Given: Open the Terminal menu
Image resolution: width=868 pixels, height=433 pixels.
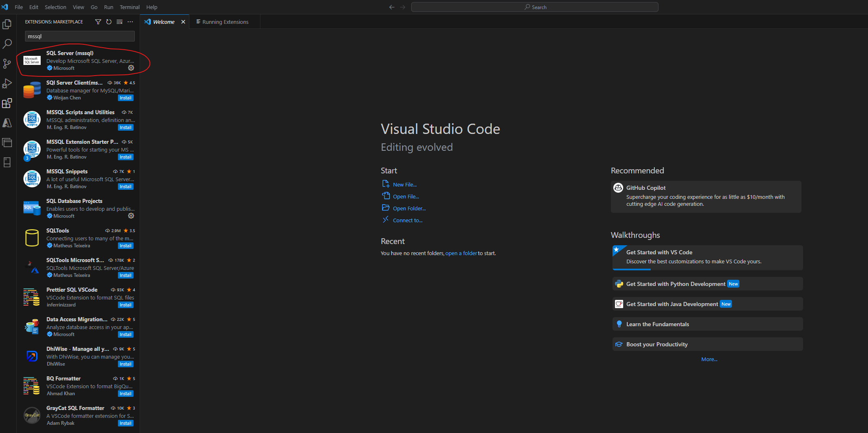Looking at the screenshot, I should pyautogui.click(x=130, y=7).
